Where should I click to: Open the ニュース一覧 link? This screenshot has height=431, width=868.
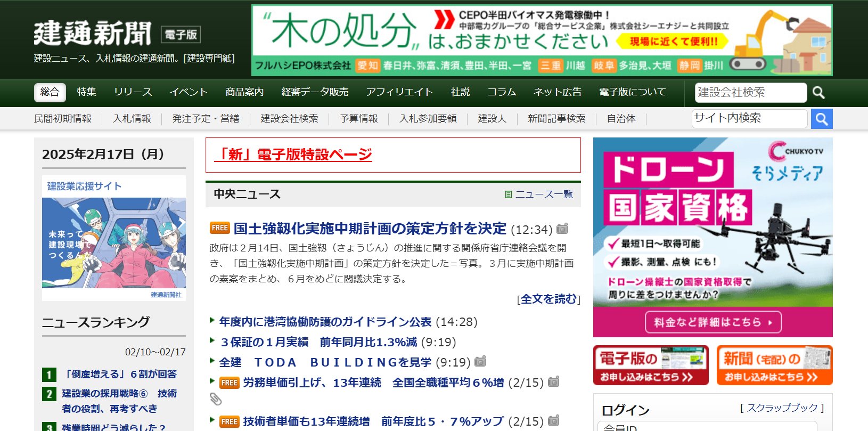click(544, 194)
